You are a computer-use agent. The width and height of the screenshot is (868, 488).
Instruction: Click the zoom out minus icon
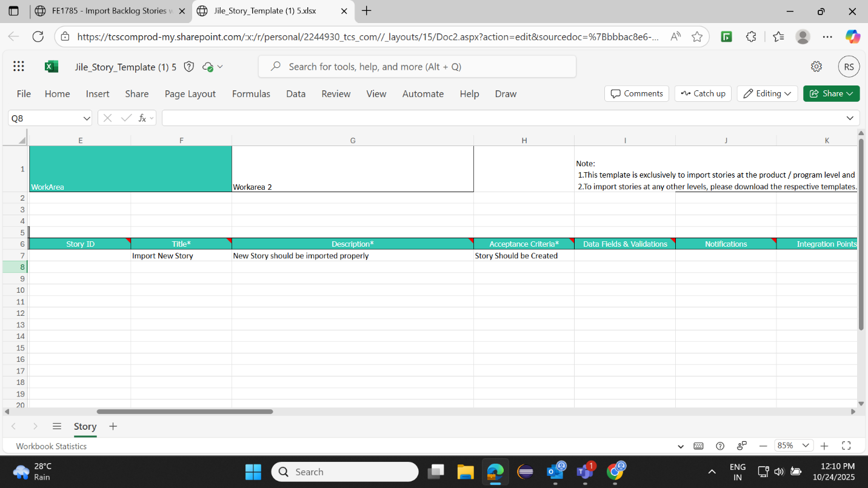(x=764, y=446)
